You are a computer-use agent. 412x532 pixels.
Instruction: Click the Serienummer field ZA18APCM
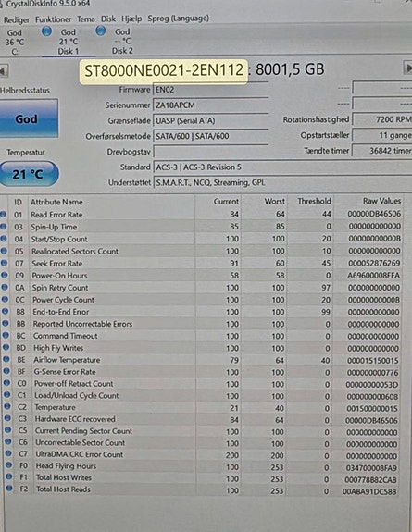pyautogui.click(x=210, y=105)
